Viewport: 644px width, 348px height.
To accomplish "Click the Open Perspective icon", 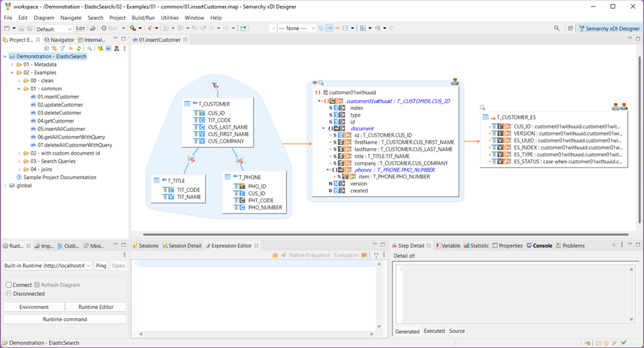I will (x=569, y=28).
